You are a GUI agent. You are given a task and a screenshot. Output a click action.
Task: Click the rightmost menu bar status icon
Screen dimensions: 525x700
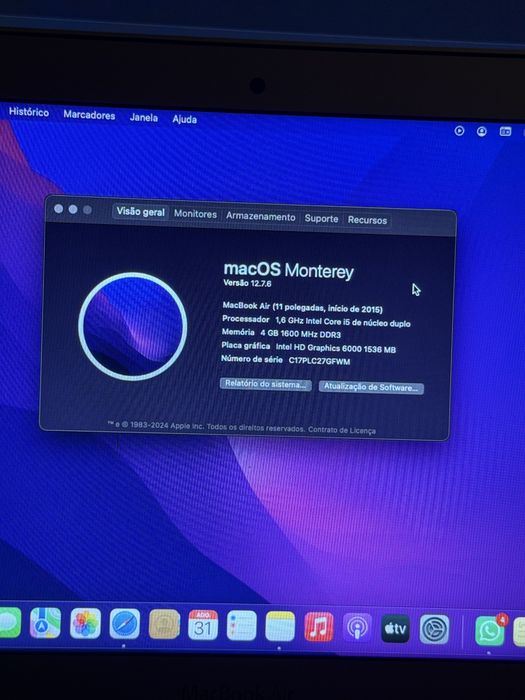pos(505,131)
